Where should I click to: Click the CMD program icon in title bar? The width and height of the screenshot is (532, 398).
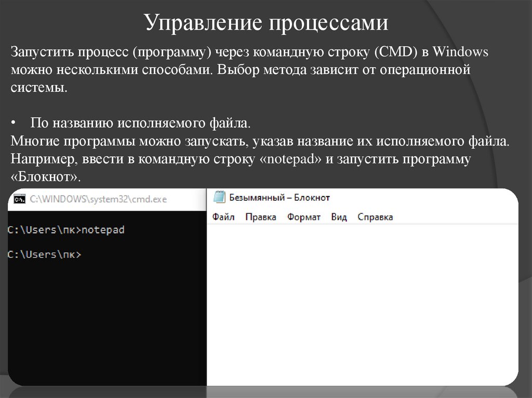click(19, 198)
